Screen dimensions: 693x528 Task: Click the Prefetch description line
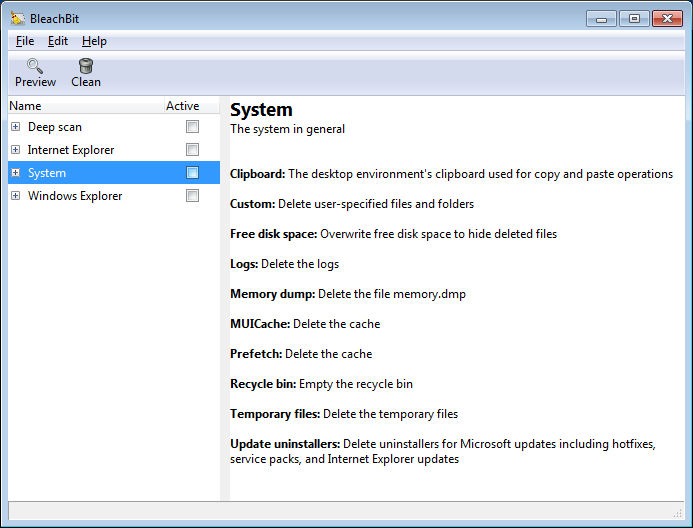(x=301, y=354)
